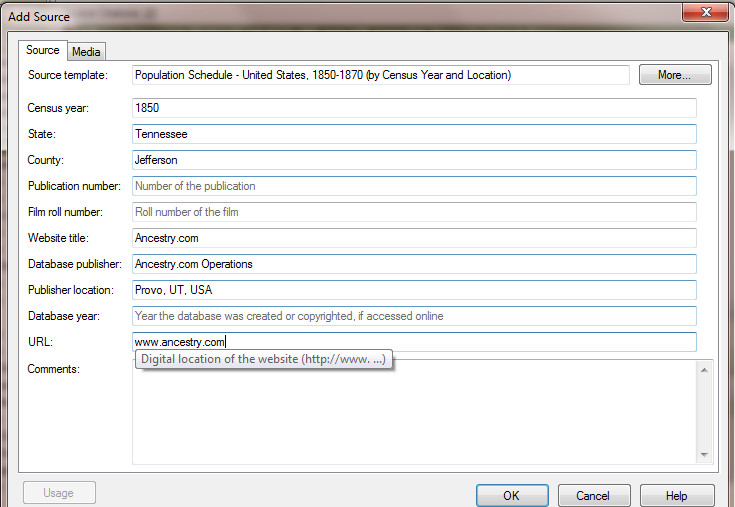Click the 'Census year:' label
This screenshot has height=507, width=735.
pos(58,108)
